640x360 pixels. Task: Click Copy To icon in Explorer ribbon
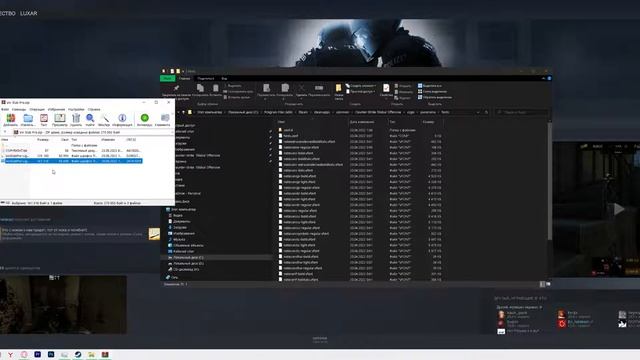click(x=285, y=88)
